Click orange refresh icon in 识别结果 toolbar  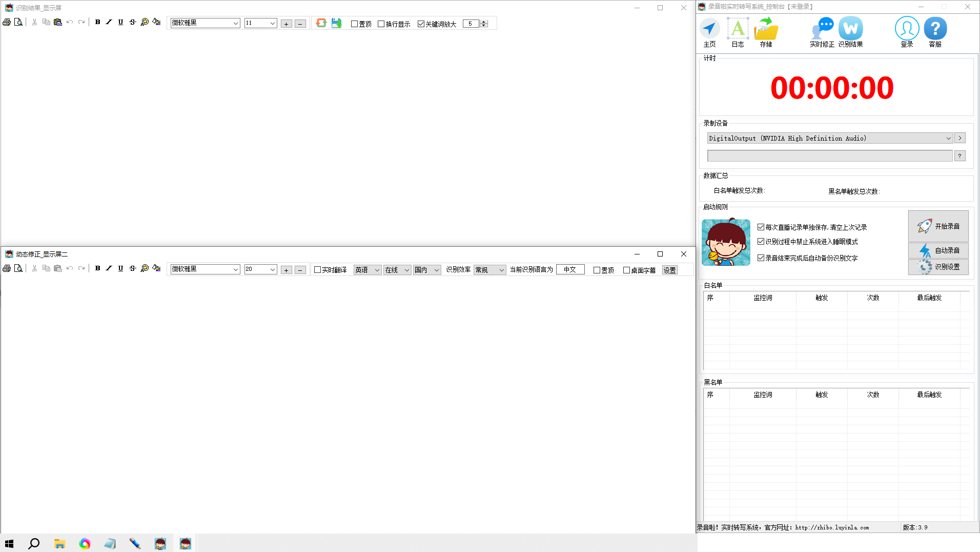321,23
